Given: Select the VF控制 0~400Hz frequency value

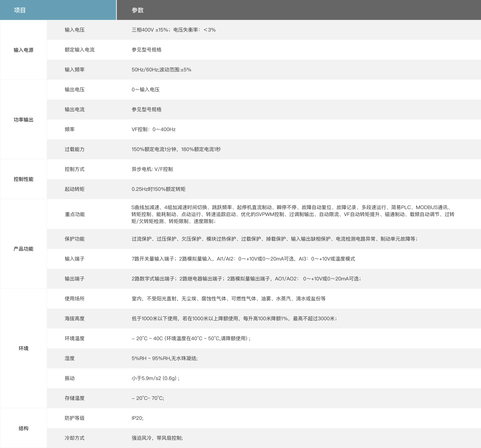Looking at the screenshot, I should (x=153, y=129).
